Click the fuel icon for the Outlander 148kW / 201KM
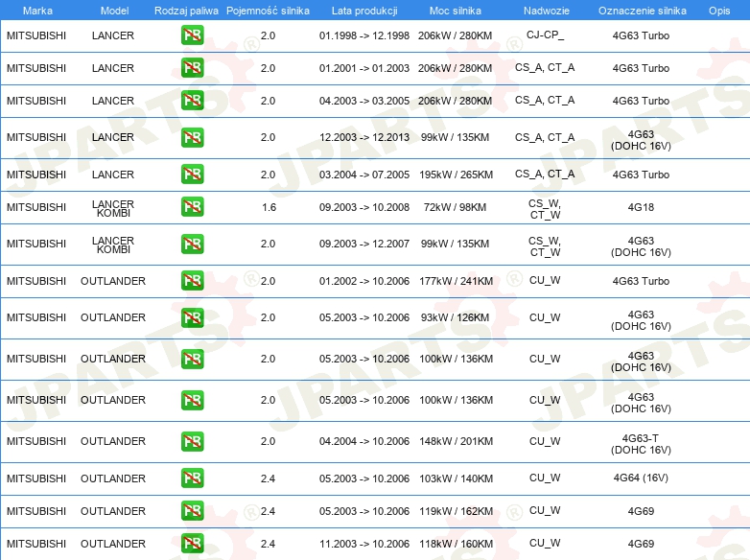The width and height of the screenshot is (750, 560). coord(192,441)
